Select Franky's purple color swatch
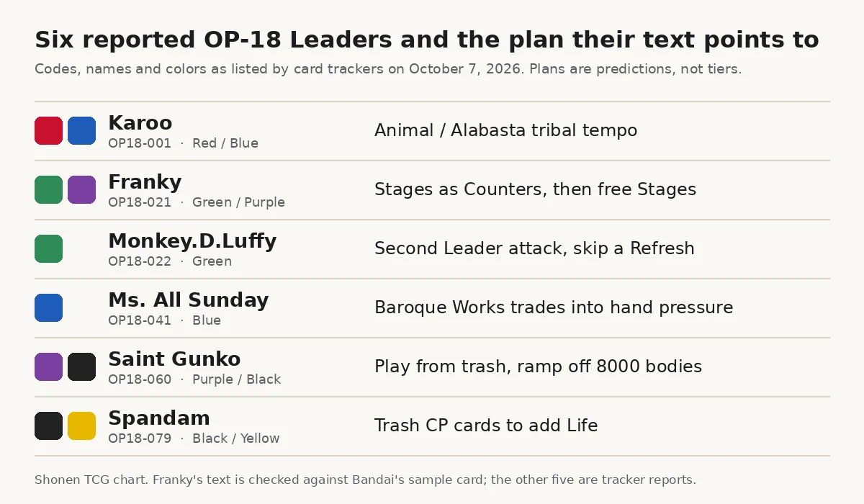 click(x=82, y=190)
